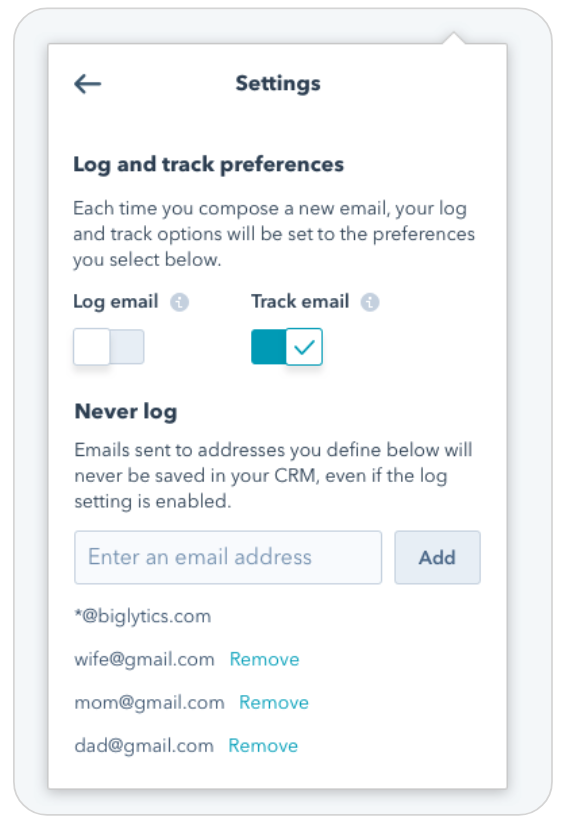The width and height of the screenshot is (564, 823).
Task: Go back using the left arrow icon
Action: click(88, 84)
